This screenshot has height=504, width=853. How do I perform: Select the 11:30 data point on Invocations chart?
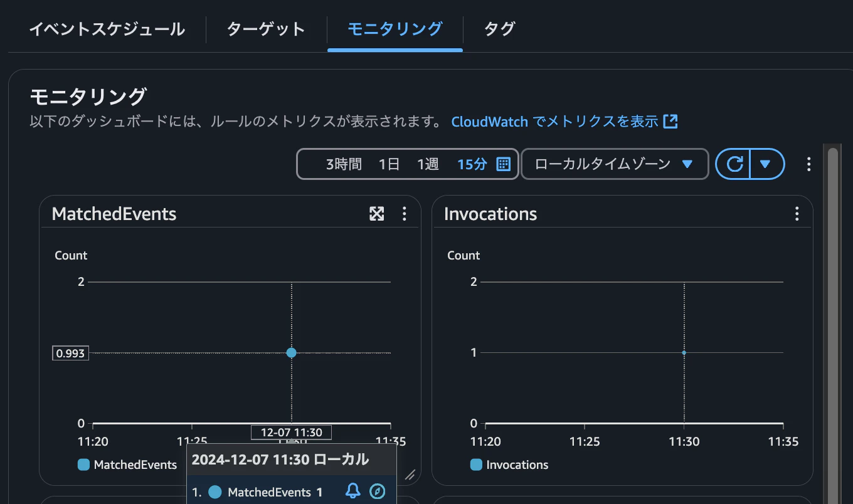click(x=684, y=352)
